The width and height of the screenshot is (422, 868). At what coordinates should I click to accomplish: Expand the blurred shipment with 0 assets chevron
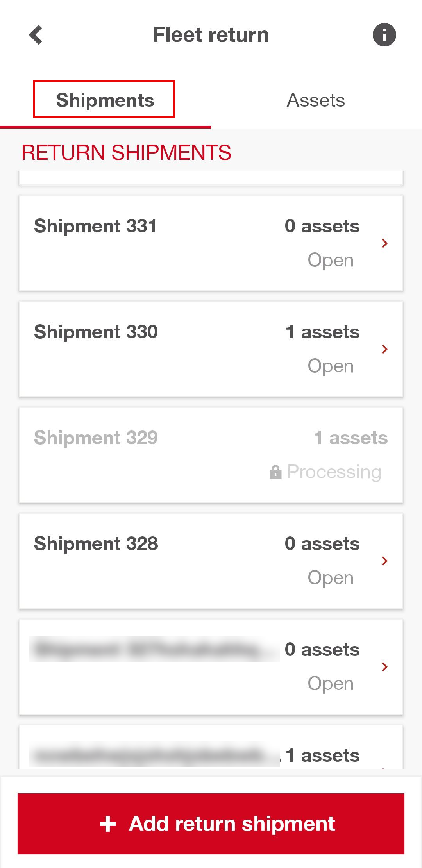pos(384,667)
